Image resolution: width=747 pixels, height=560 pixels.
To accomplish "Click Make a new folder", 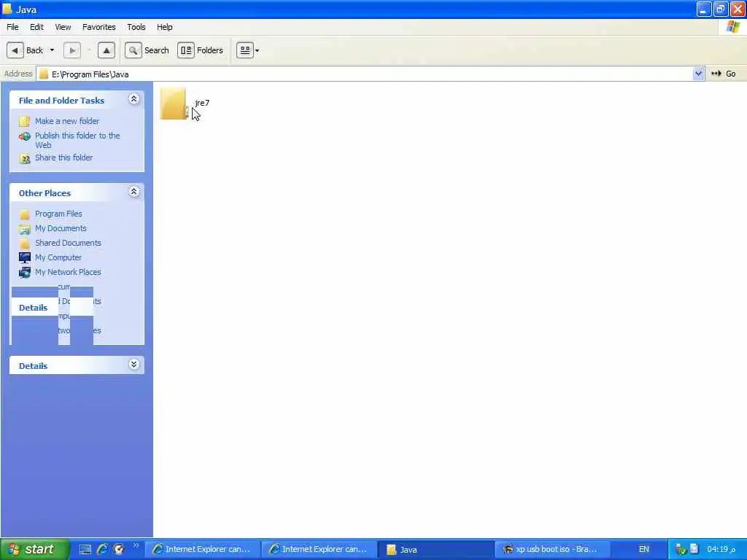I will (x=67, y=121).
